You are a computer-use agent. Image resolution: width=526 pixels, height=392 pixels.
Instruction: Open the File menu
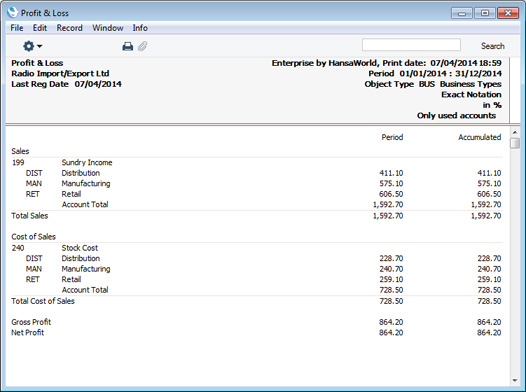pyautogui.click(x=17, y=28)
